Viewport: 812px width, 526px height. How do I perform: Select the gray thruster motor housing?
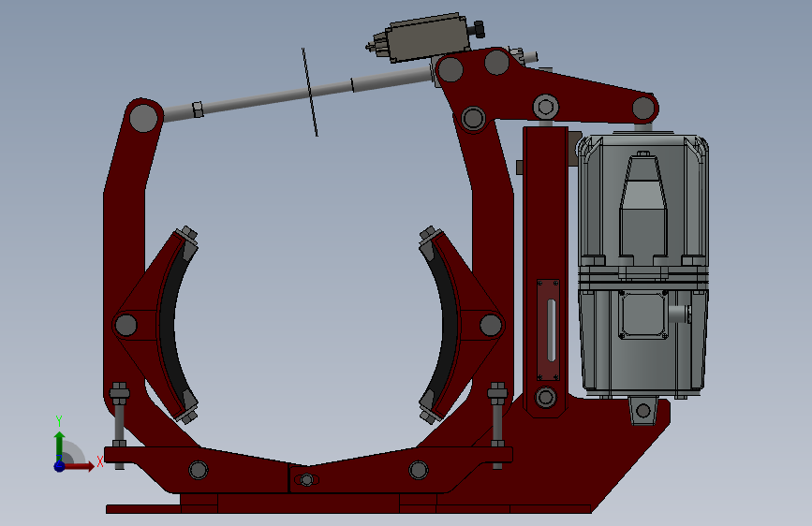[x=642, y=267]
